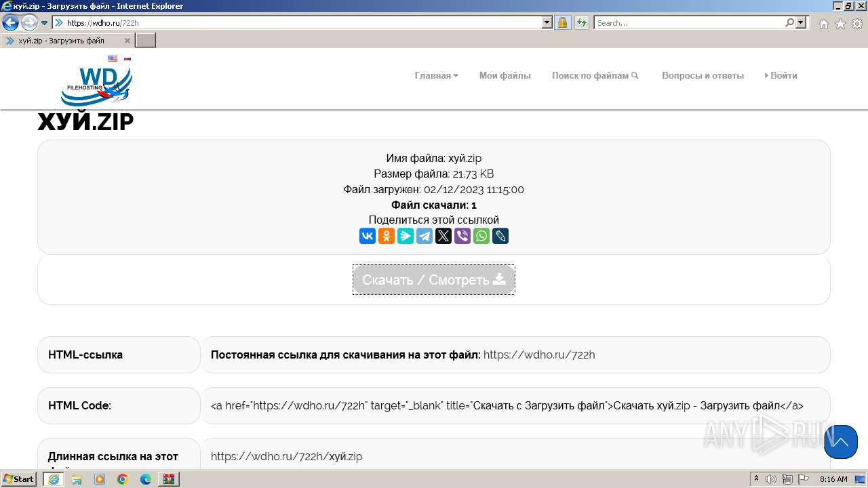
Task: Click the taskbar clock 8:16 AM
Action: (x=833, y=479)
